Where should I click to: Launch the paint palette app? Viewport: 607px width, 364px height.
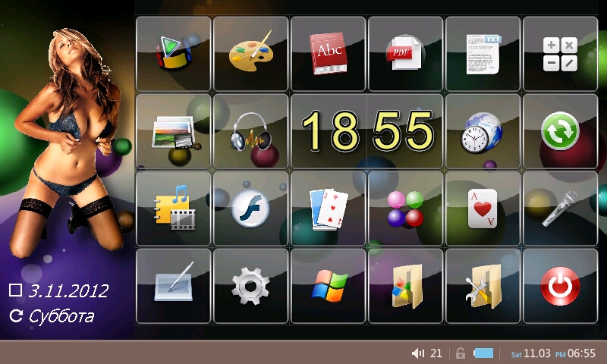[x=250, y=54]
